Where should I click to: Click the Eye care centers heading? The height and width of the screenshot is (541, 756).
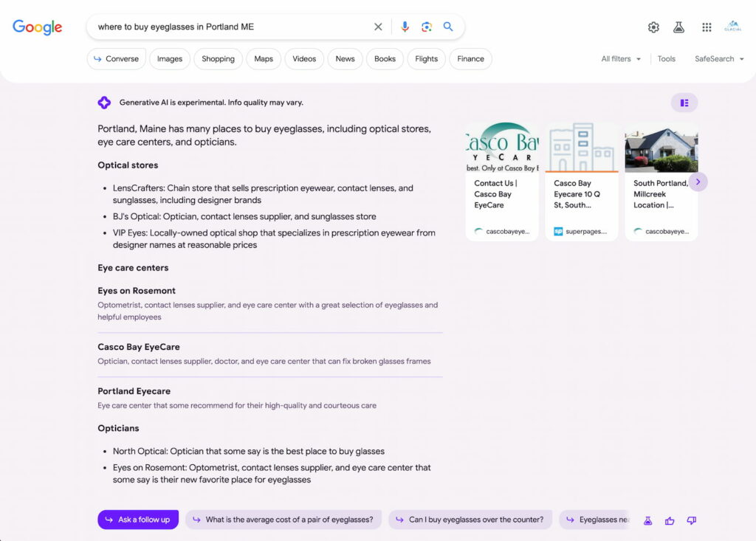pos(133,268)
